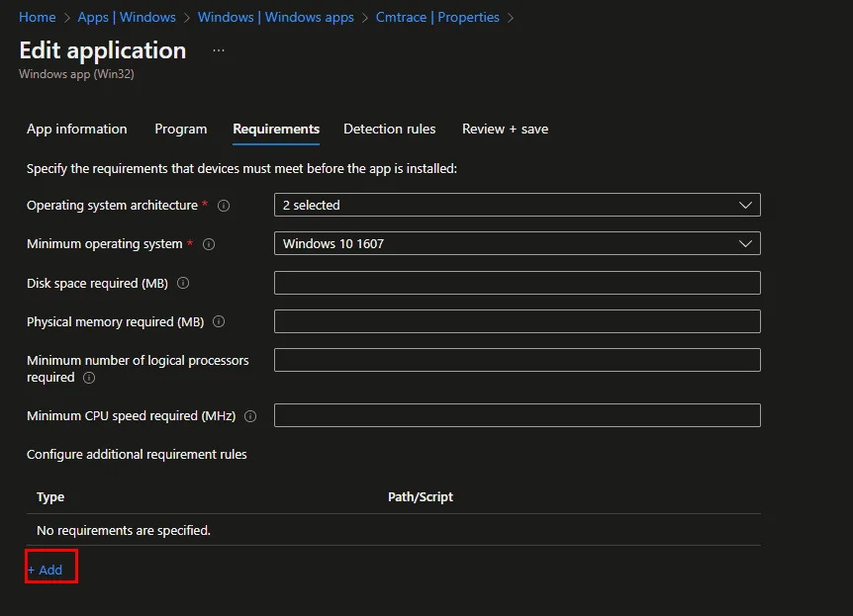
Task: Click the 'Edit application' page title
Action: click(x=103, y=50)
